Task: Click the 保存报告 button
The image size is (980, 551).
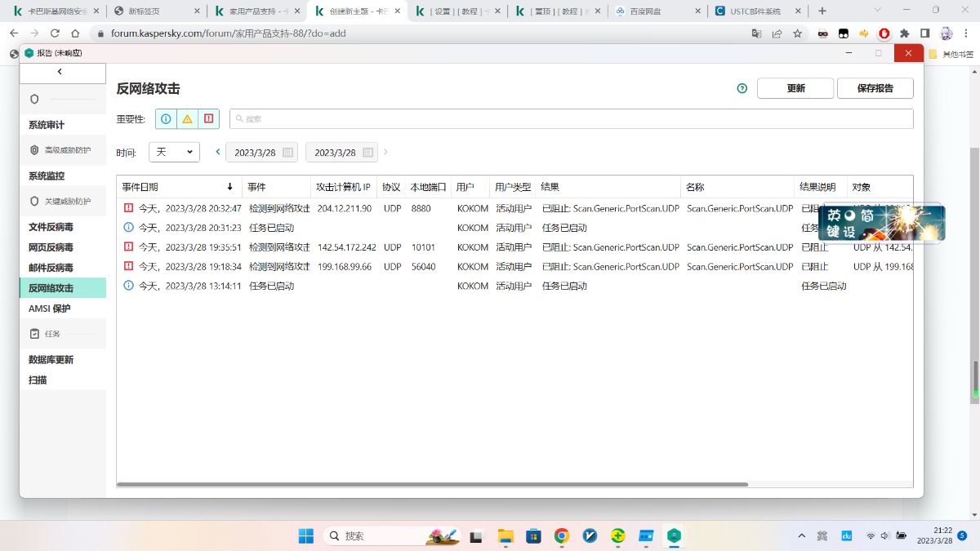Action: coord(875,88)
